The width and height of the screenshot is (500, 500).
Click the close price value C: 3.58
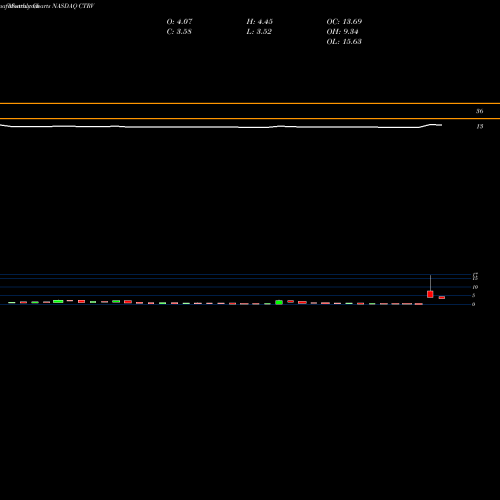(x=179, y=32)
